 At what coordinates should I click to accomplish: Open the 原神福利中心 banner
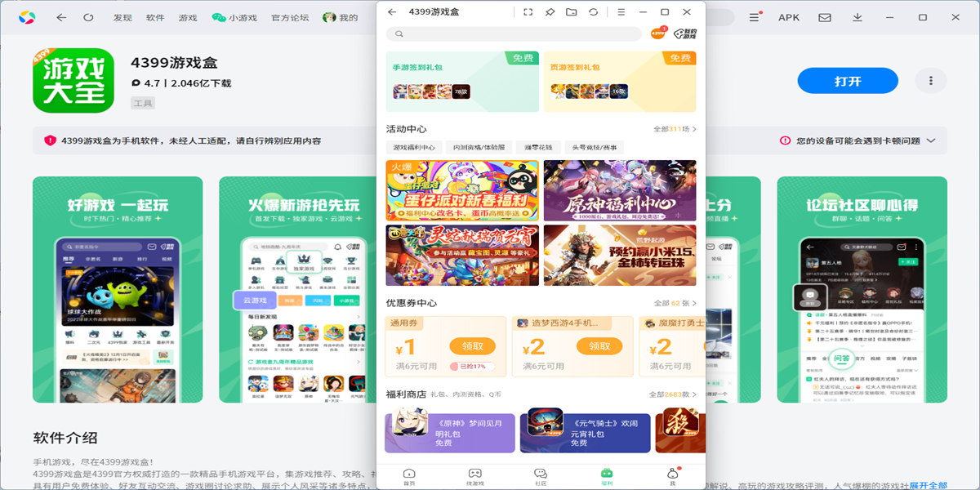[620, 190]
